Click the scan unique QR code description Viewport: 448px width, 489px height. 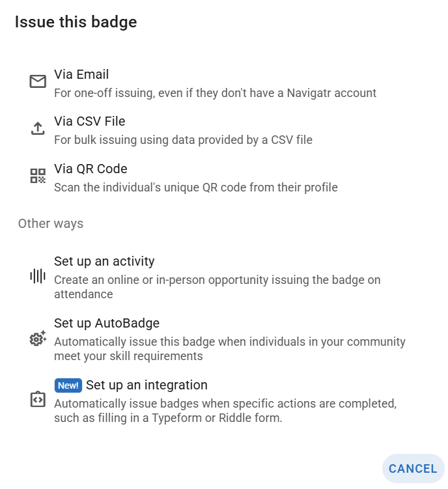(x=196, y=188)
